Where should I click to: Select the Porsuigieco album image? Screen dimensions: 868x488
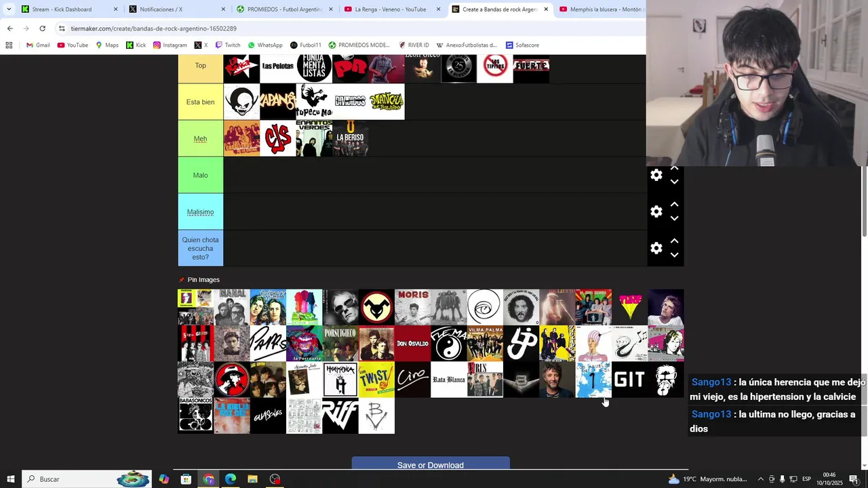coord(340,343)
